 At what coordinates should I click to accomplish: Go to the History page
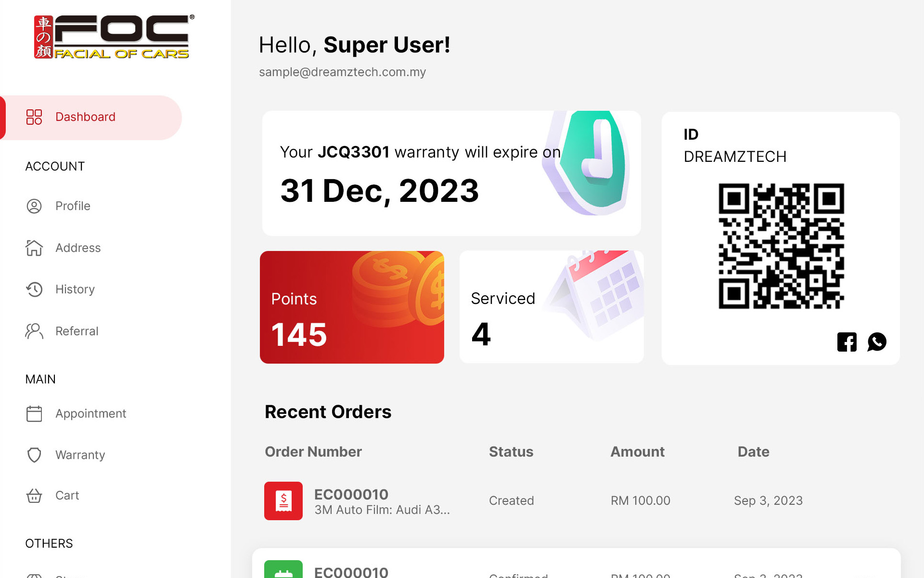click(75, 289)
